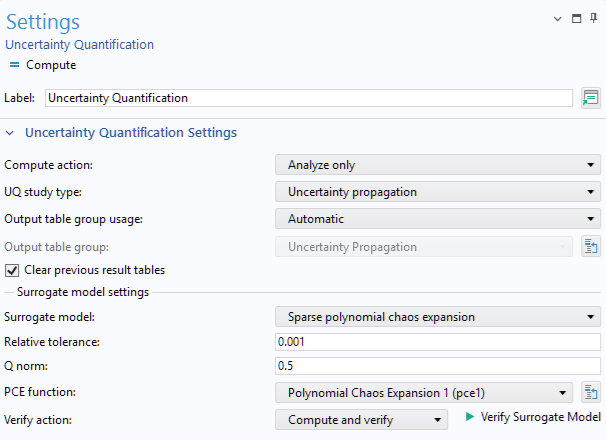
Task: Open the Surrogate model dropdown
Action: 438,317
